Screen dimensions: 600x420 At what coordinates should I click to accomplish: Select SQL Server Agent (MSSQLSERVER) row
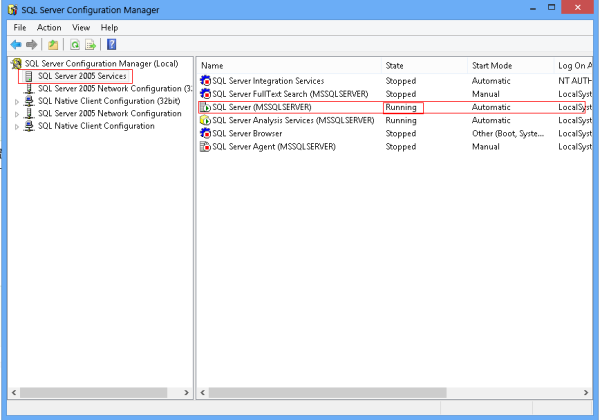(395, 147)
